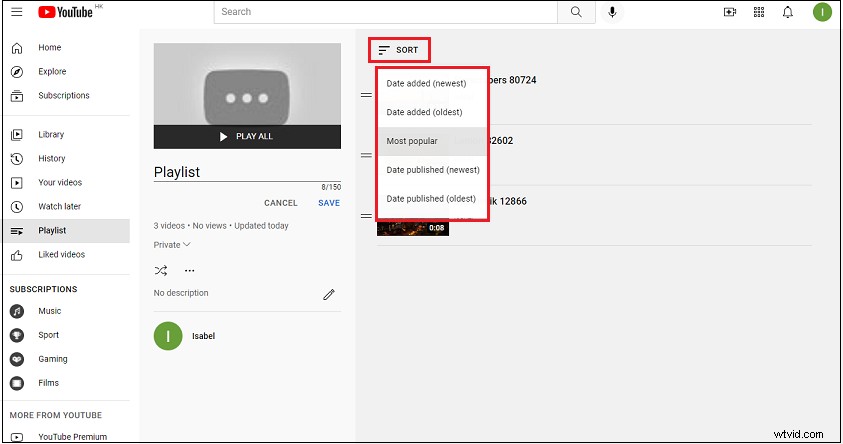Click the Your videos icon
843x444 pixels.
[x=17, y=183]
